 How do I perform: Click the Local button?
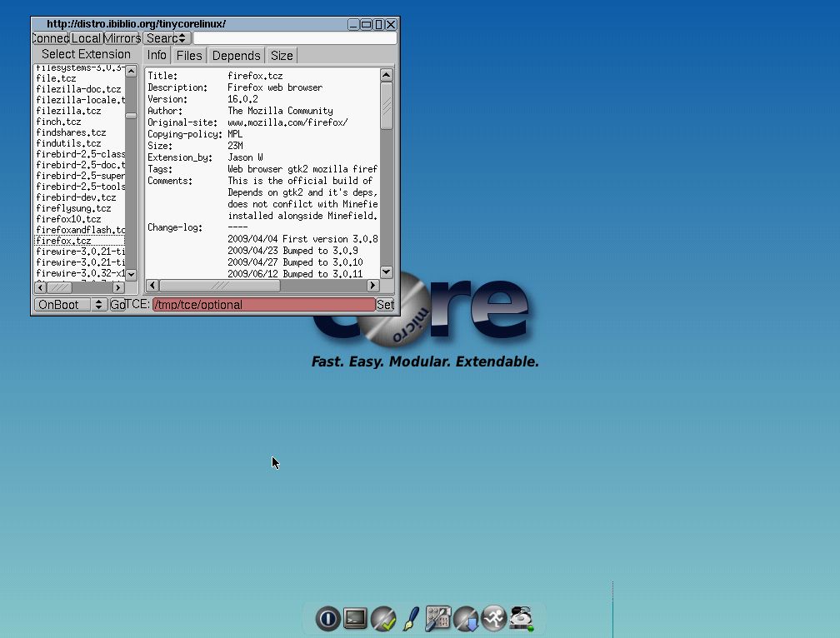tap(86, 38)
